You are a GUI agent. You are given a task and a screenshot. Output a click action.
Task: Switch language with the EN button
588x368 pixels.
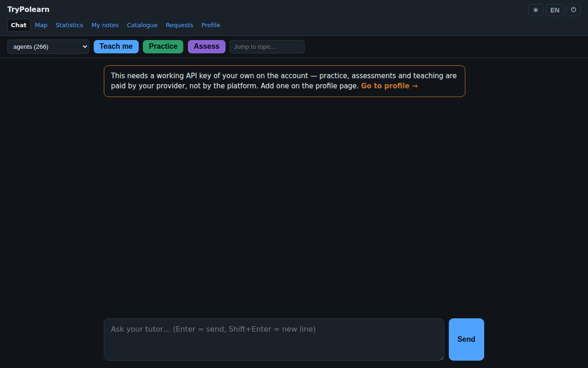coord(555,10)
